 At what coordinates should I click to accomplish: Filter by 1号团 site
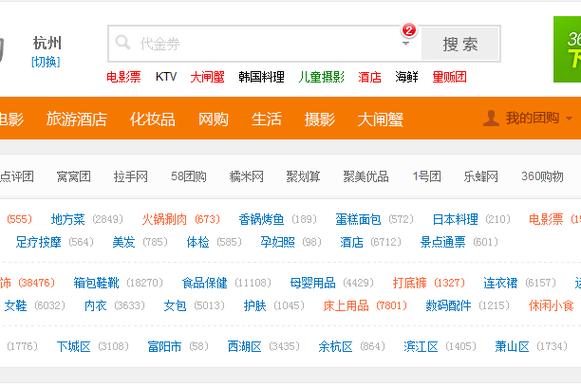(x=427, y=176)
